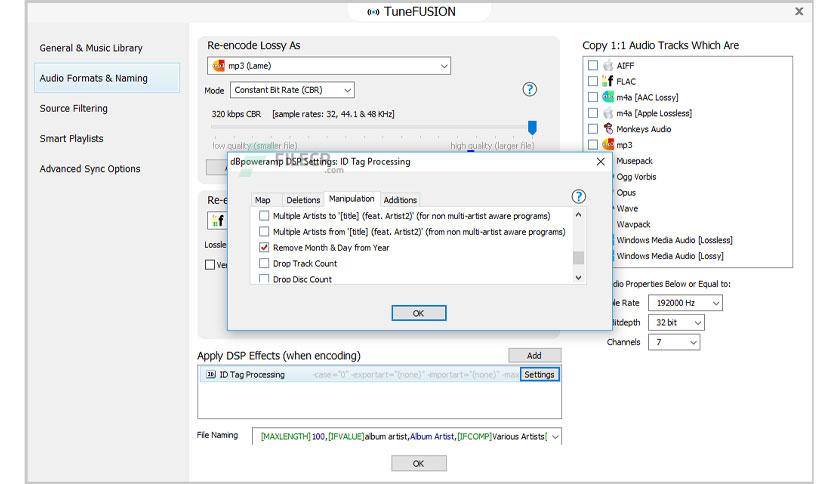836x484 pixels.
Task: Check the mp3 copy checkbox
Action: (593, 144)
